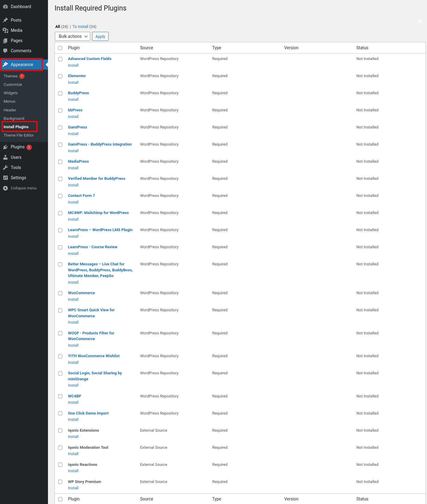Open the GamiPress plugin link
The width and height of the screenshot is (427, 504).
tap(77, 127)
